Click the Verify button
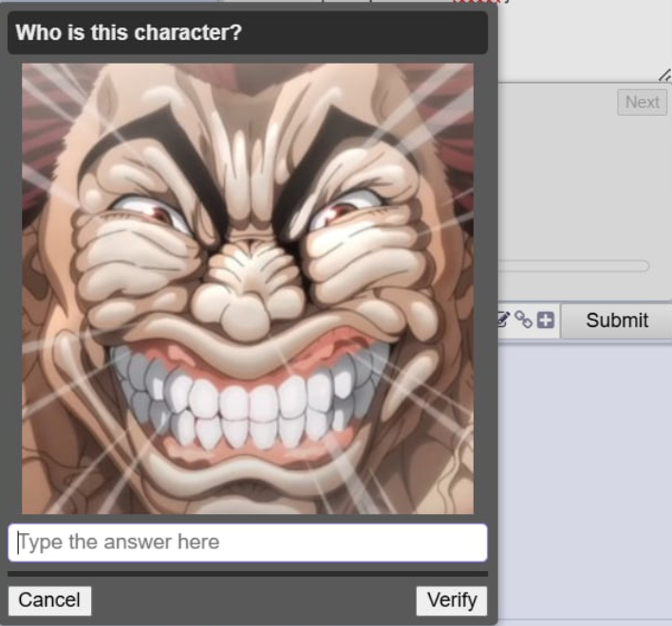Screen dimensions: 672x626 point(452,600)
